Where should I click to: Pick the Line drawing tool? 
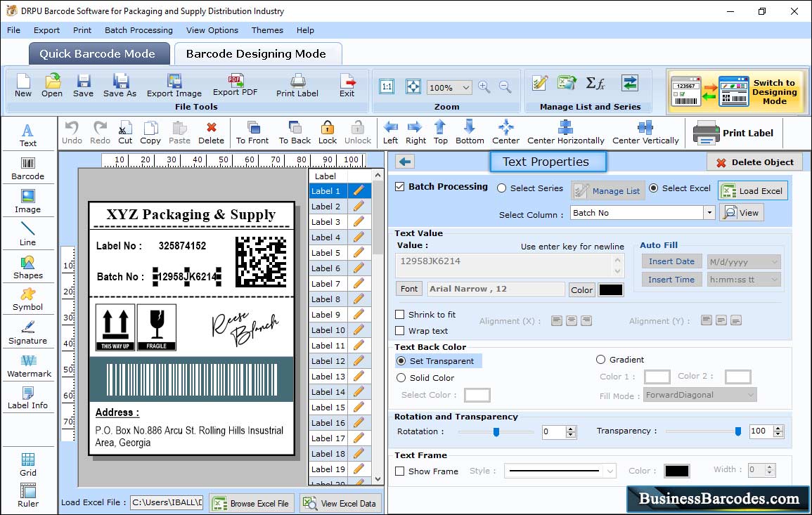[28, 234]
